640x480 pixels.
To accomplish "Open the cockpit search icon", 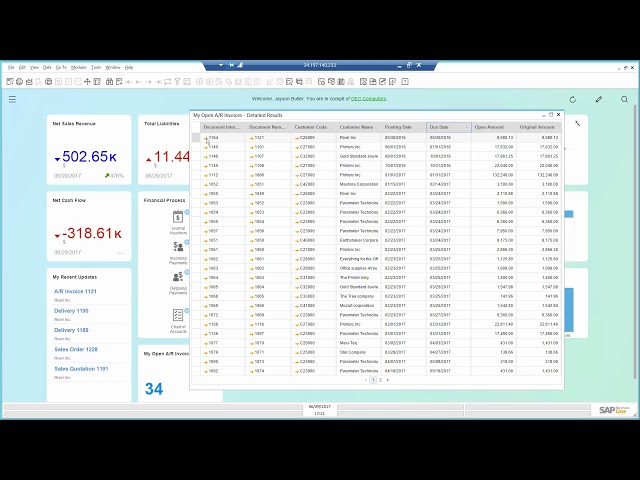I will coord(624,99).
